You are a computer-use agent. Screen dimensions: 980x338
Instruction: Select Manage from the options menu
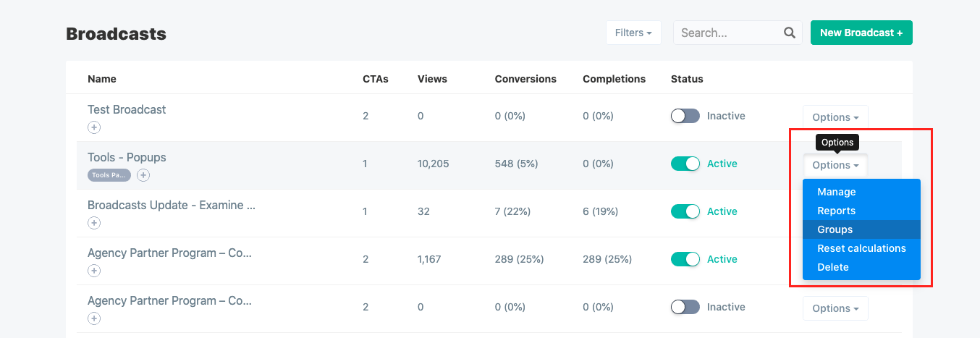pyautogui.click(x=837, y=192)
